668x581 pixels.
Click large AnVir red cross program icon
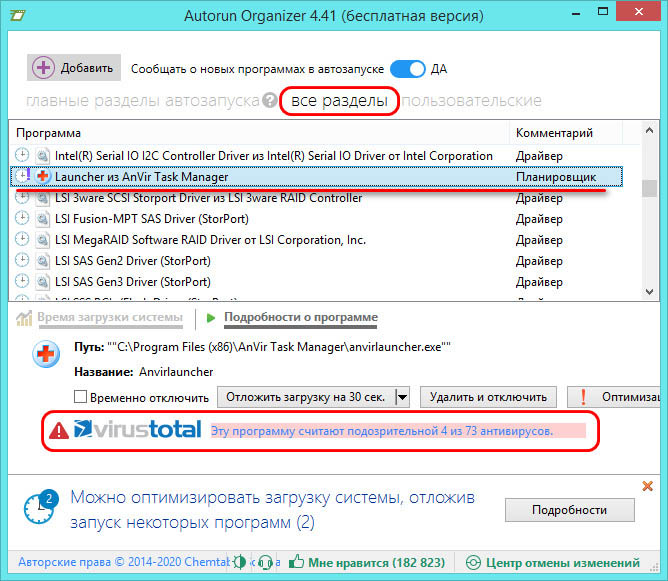coord(46,354)
